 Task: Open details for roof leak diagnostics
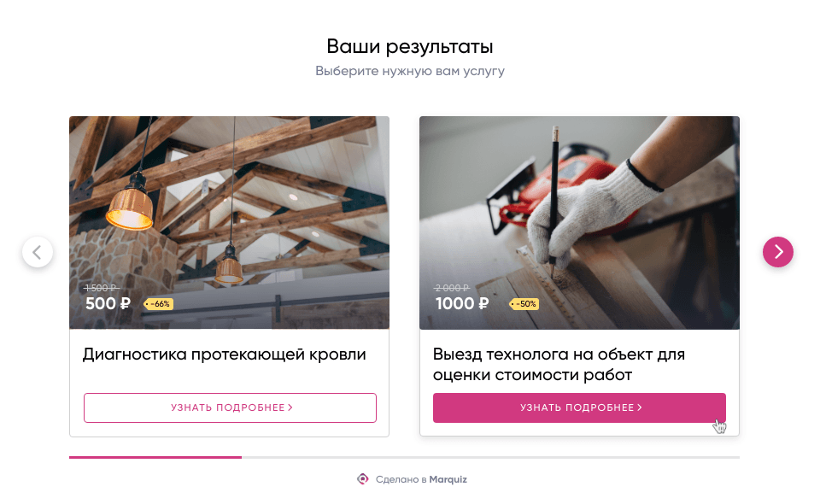click(230, 407)
